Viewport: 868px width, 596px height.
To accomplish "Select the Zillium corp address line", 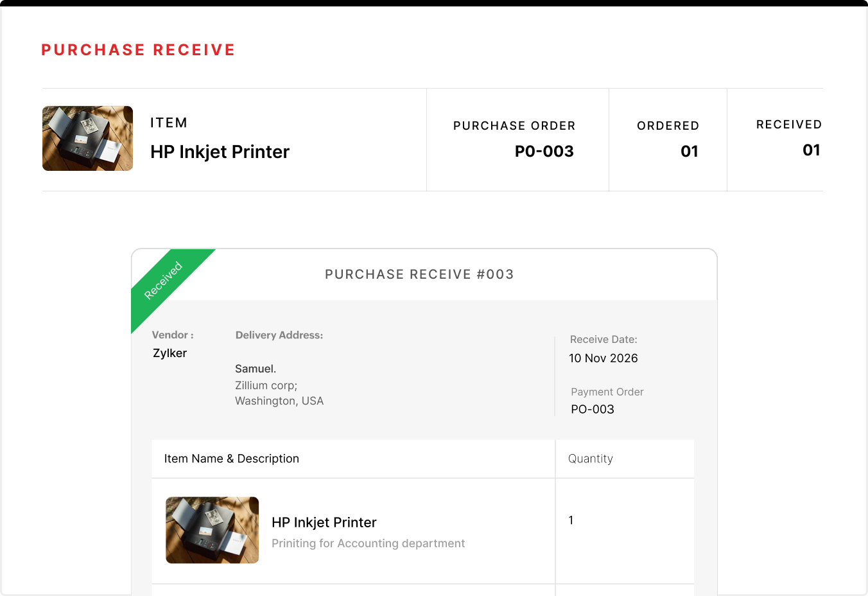I will (266, 385).
